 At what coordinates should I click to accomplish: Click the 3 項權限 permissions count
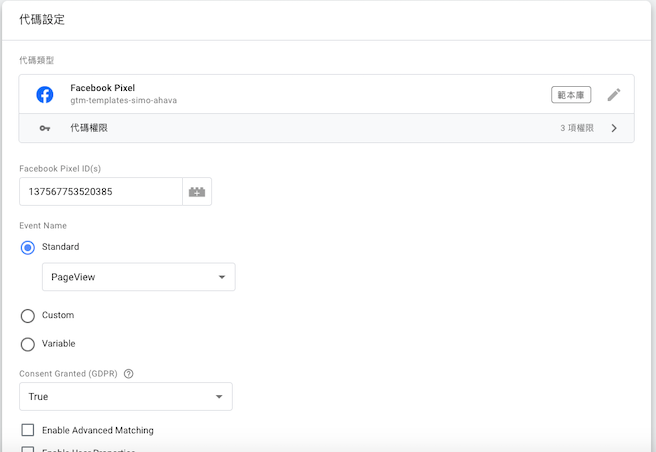tap(577, 128)
